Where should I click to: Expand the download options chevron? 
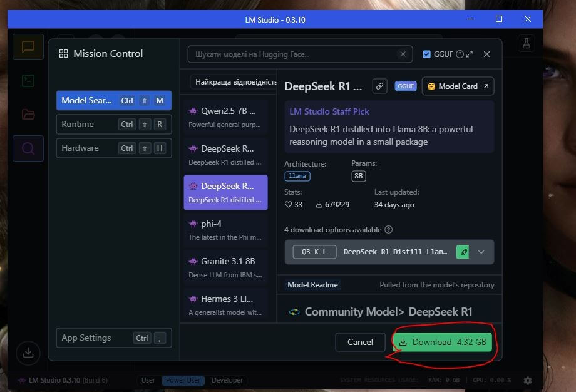tap(481, 252)
